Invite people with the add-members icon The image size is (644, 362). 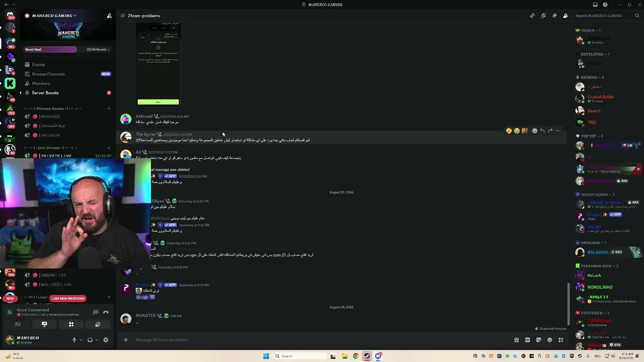tap(109, 16)
